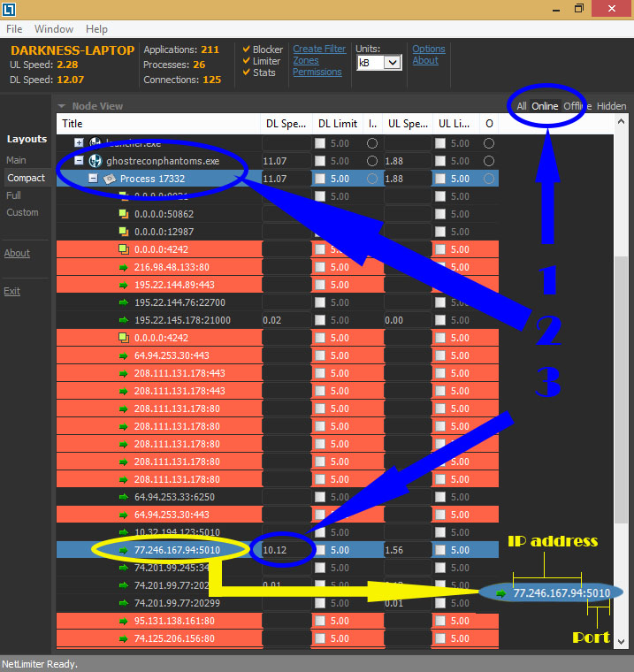This screenshot has height=672, width=634.
Task: Open the File menu
Action: click(14, 29)
